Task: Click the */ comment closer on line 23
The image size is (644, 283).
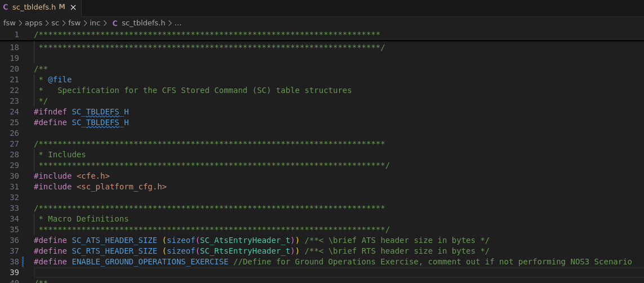Action: [43, 101]
